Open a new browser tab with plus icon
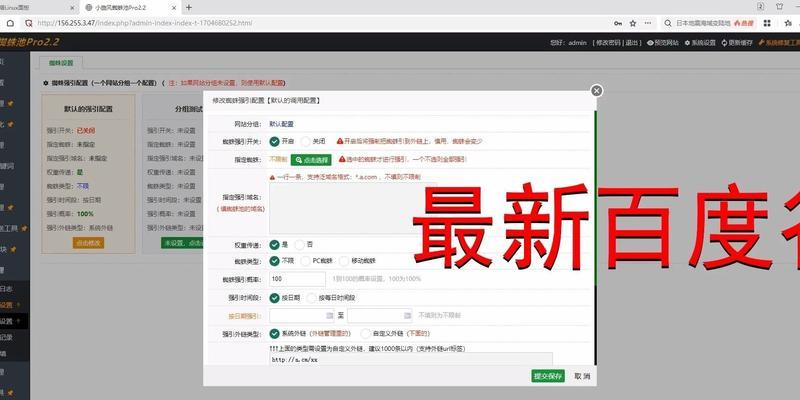The width and height of the screenshot is (800, 400). tap(189, 7)
